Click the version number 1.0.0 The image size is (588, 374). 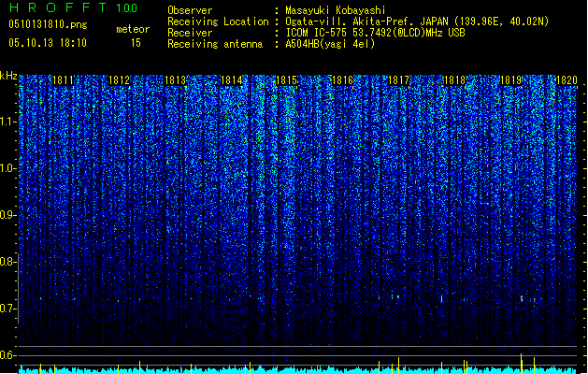127,7
